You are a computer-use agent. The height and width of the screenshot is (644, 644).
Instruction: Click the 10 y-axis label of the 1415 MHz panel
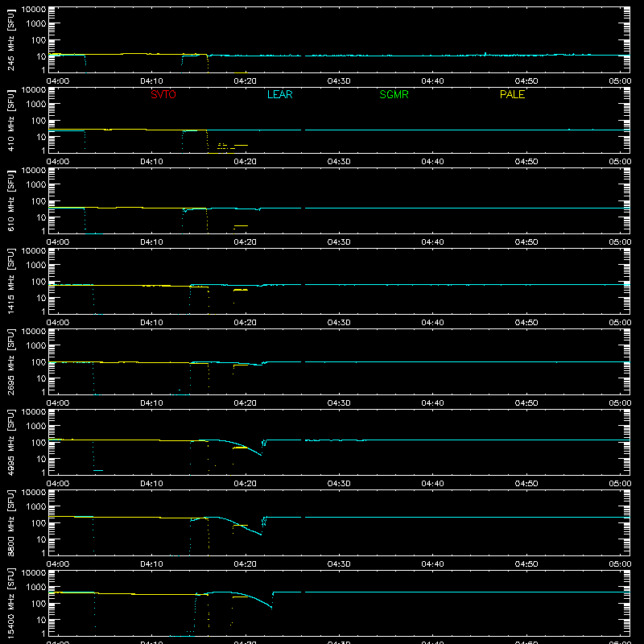click(x=41, y=298)
